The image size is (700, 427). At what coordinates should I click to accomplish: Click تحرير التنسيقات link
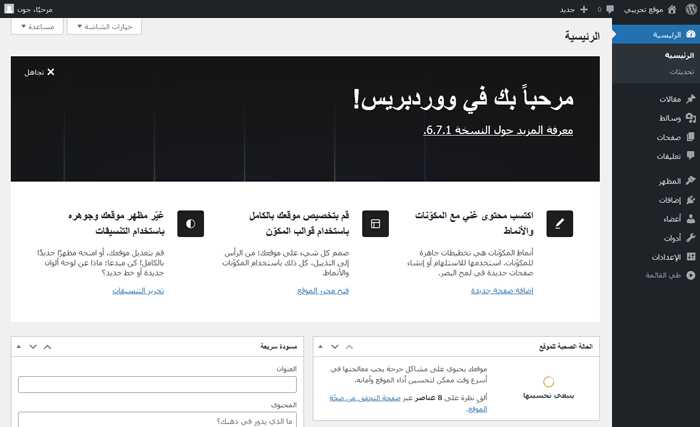(138, 290)
